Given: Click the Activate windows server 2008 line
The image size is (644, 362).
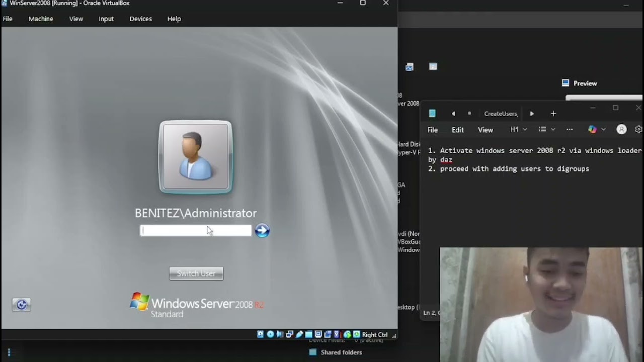Looking at the screenshot, I should (x=535, y=150).
